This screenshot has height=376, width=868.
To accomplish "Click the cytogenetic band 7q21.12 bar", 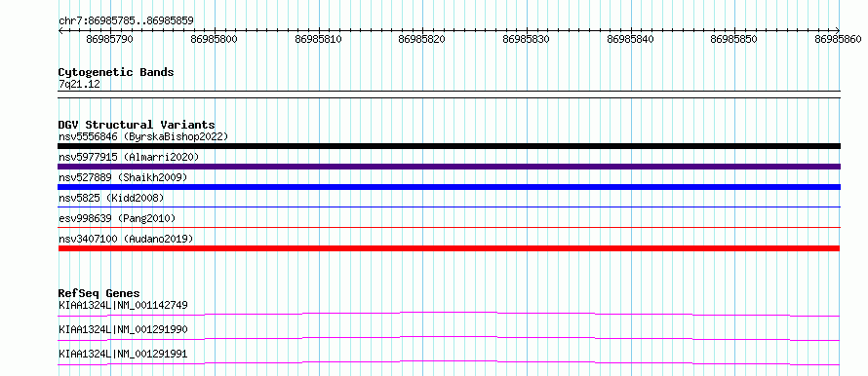I will 449,94.
